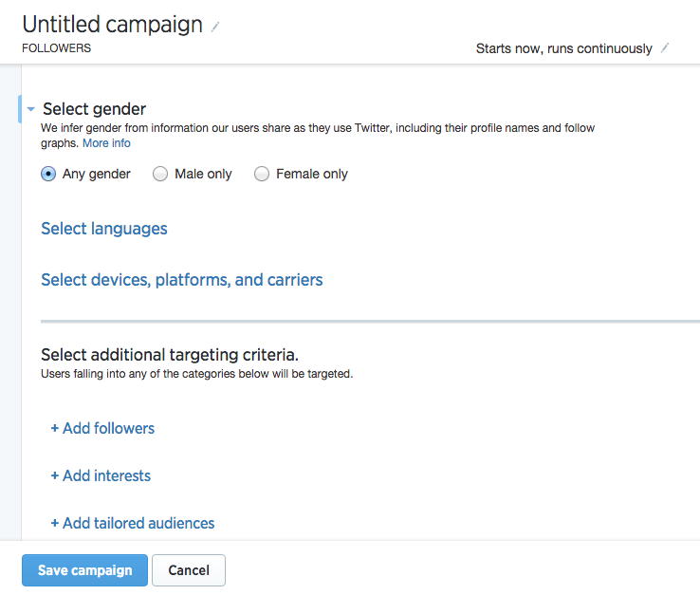Select the Any gender radio button
This screenshot has width=700, height=595.
tap(48, 174)
